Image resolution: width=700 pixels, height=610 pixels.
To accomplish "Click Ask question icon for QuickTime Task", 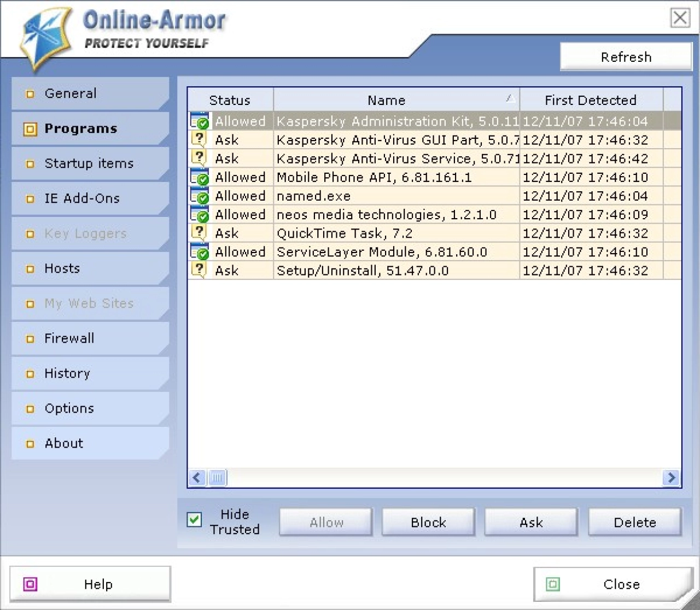I will 199,232.
